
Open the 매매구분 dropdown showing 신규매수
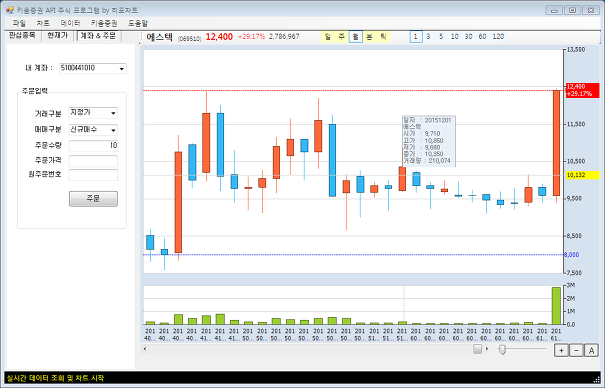tap(93, 130)
